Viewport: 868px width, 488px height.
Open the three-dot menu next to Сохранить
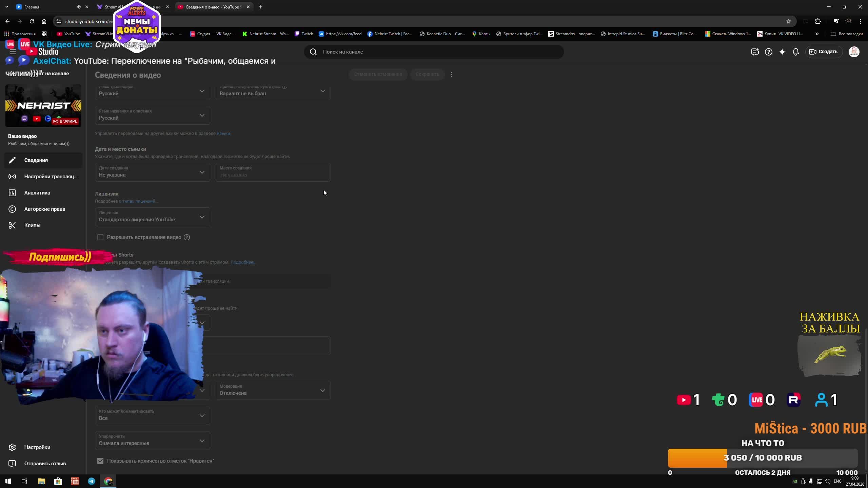(x=452, y=75)
